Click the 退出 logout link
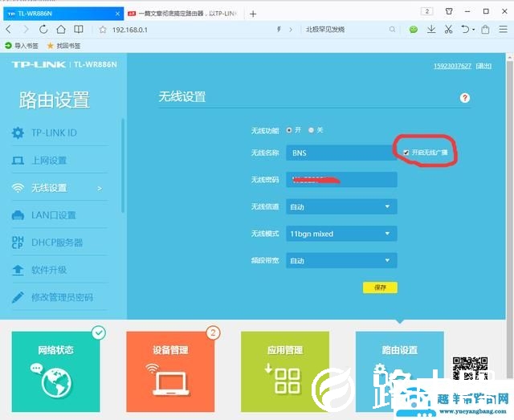Viewport: 514px width, 420px height. coord(483,66)
